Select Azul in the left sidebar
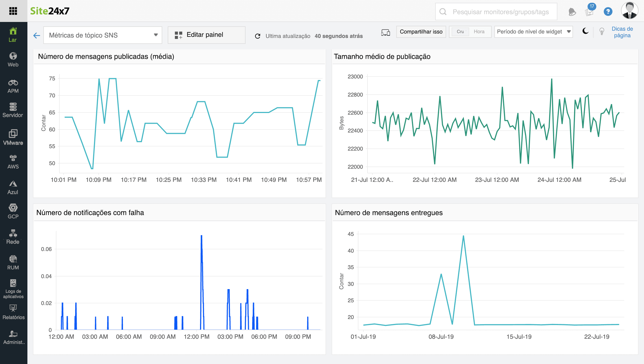Viewport: 644px width, 364px height. tap(13, 186)
